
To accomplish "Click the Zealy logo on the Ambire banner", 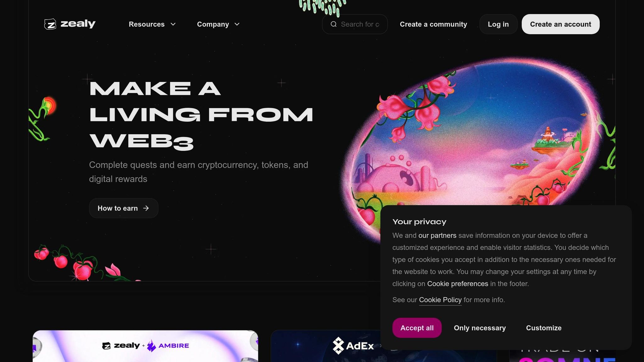I will (x=121, y=346).
